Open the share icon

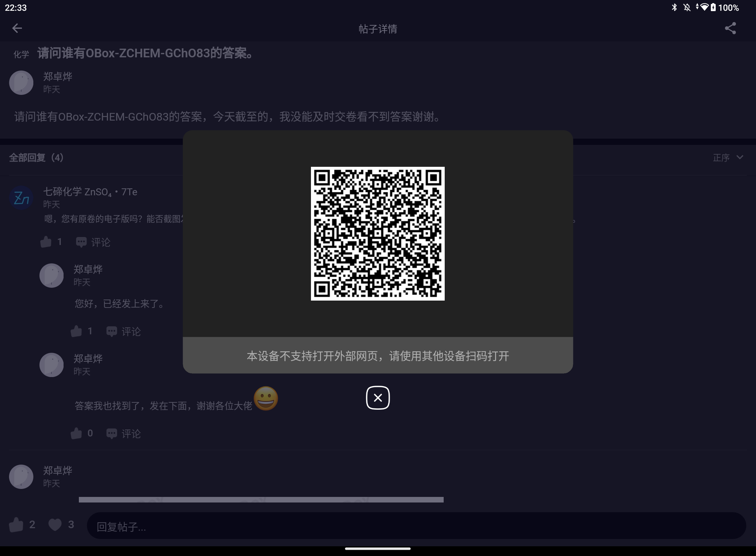730,28
